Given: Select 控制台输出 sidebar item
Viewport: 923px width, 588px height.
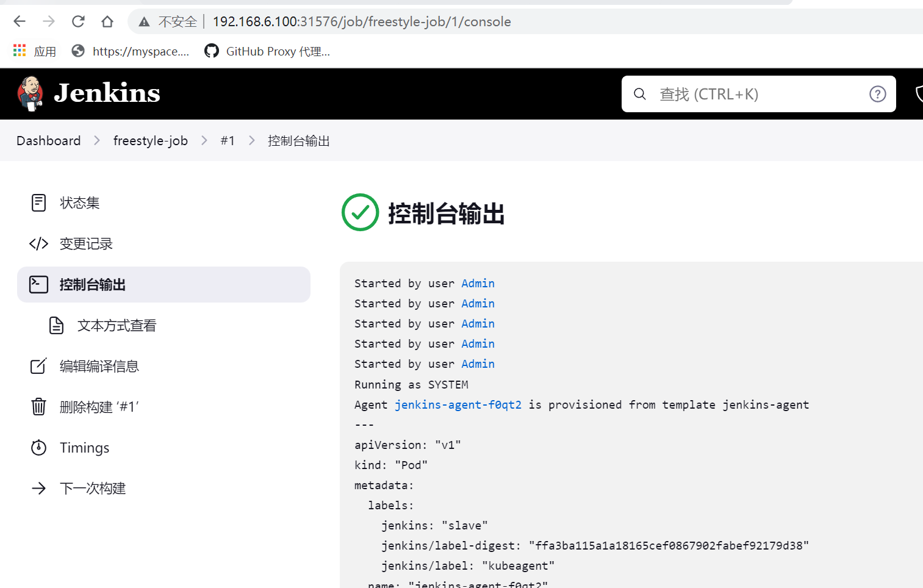Looking at the screenshot, I should (163, 284).
